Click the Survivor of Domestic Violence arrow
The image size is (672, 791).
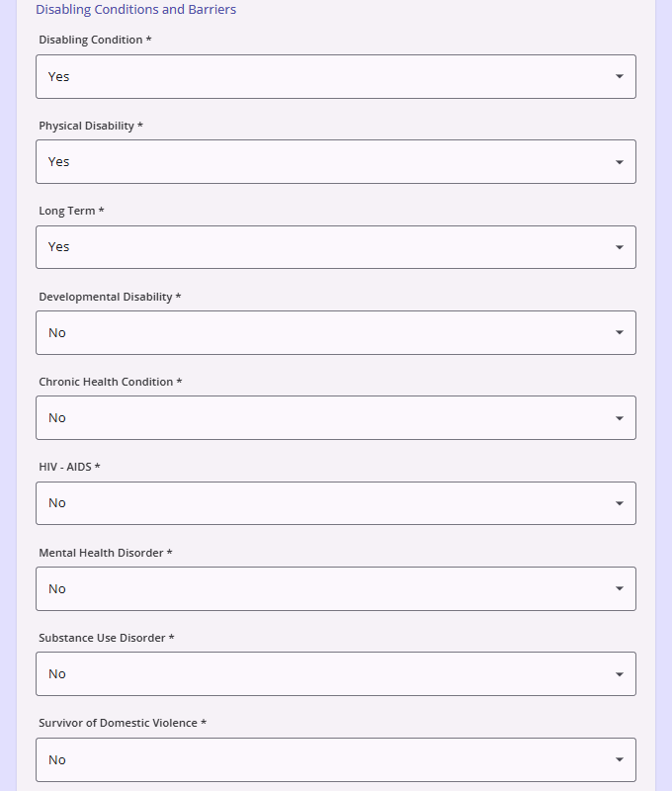point(620,759)
